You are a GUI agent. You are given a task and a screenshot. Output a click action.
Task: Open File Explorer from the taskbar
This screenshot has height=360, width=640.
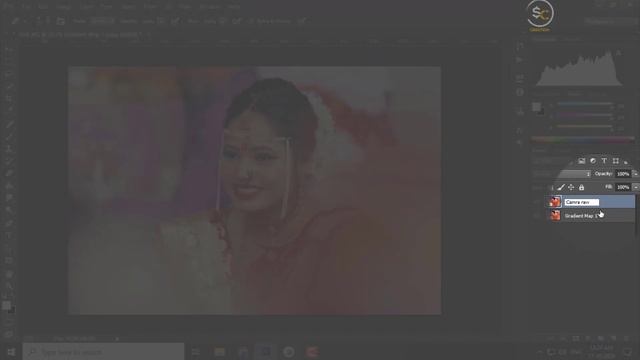(220, 352)
